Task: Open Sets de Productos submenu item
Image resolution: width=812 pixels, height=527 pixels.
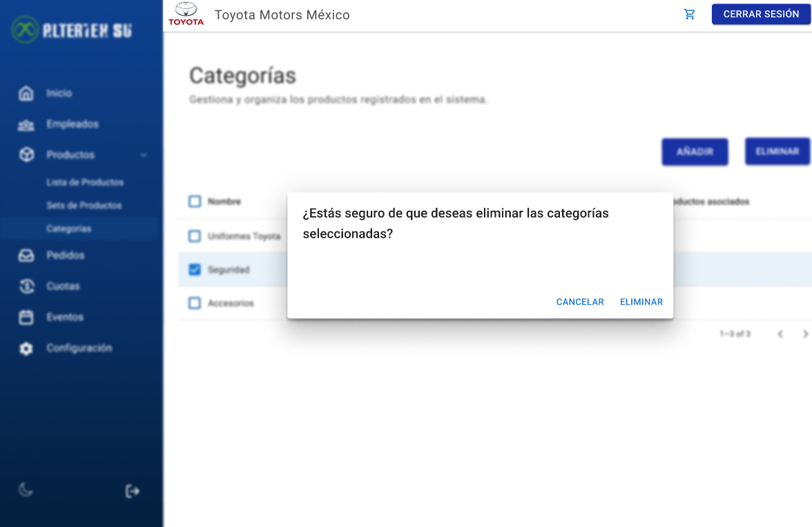Action: (x=84, y=206)
